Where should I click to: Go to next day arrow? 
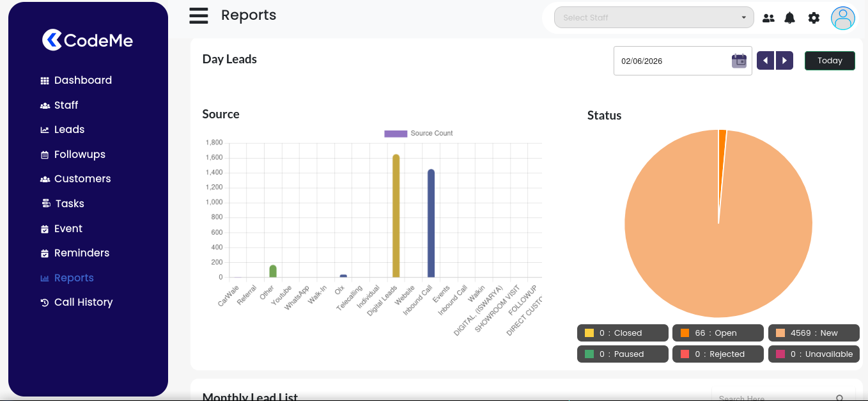(784, 61)
